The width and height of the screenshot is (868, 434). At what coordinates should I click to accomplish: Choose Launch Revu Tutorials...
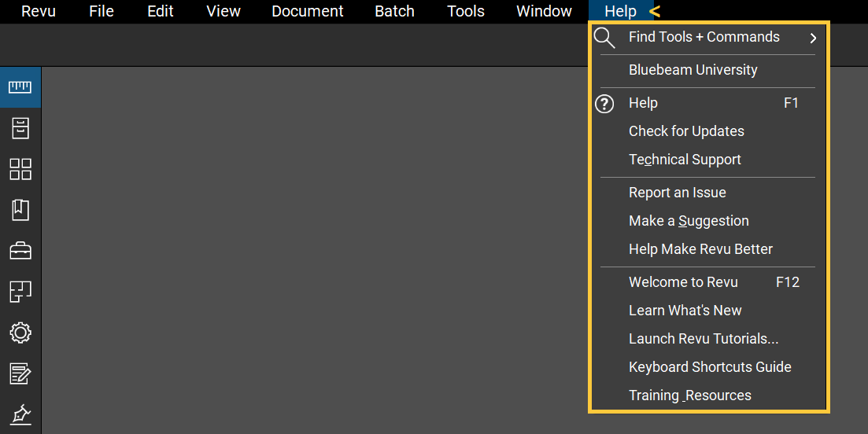click(x=704, y=339)
